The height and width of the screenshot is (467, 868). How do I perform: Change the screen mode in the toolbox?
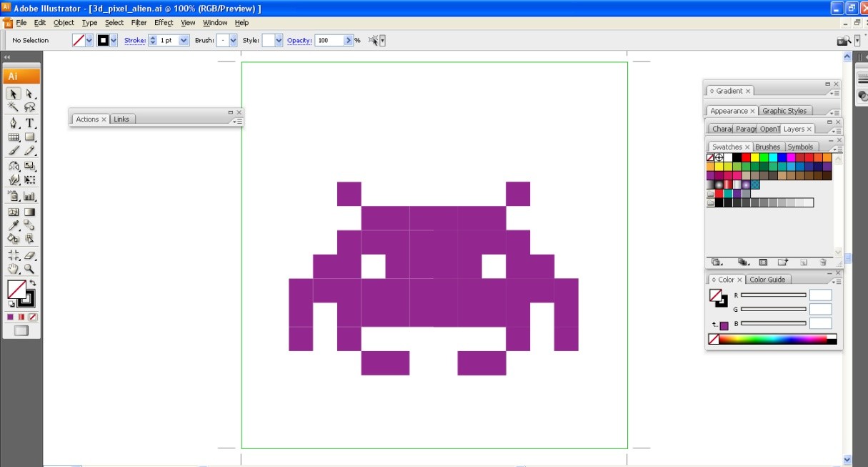(x=21, y=331)
